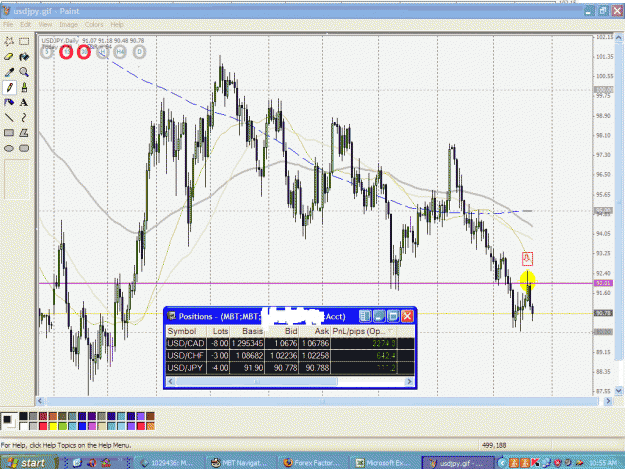Pick the yellow color swatch
Viewport: 625px width, 469px height.
point(53,426)
